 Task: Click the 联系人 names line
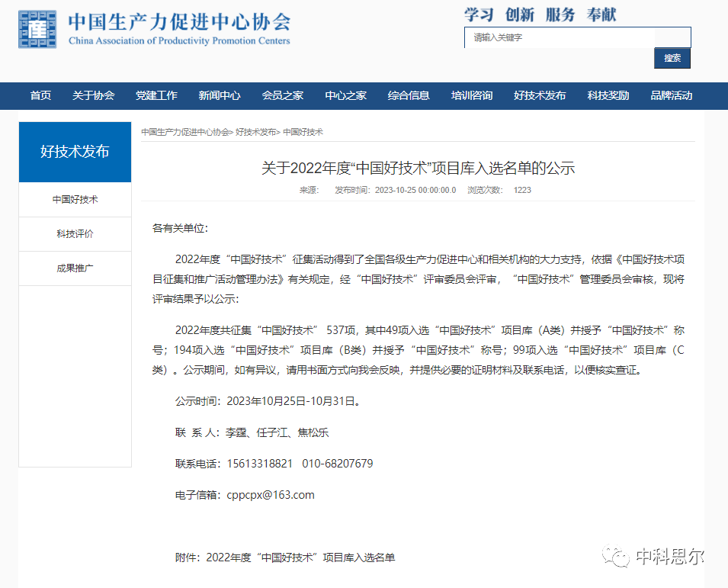pyautogui.click(x=252, y=433)
